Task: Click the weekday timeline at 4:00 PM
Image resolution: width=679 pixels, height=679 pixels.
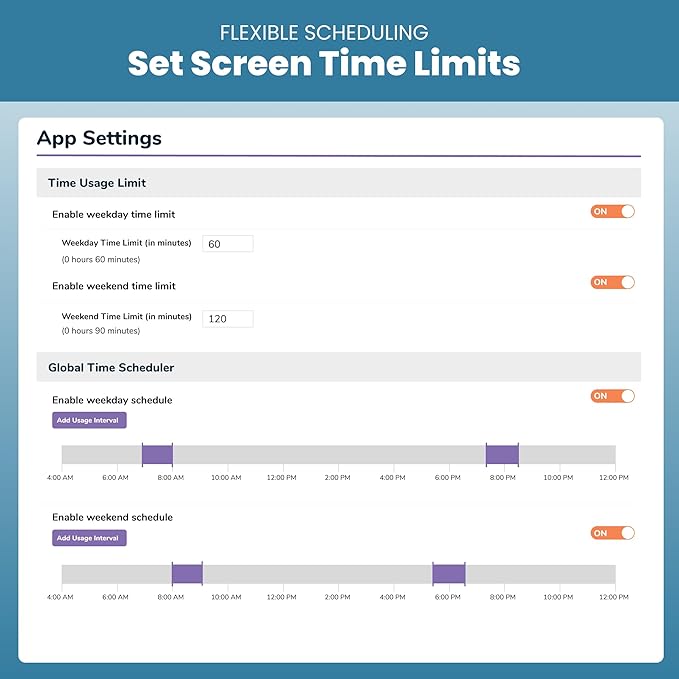Action: point(393,455)
